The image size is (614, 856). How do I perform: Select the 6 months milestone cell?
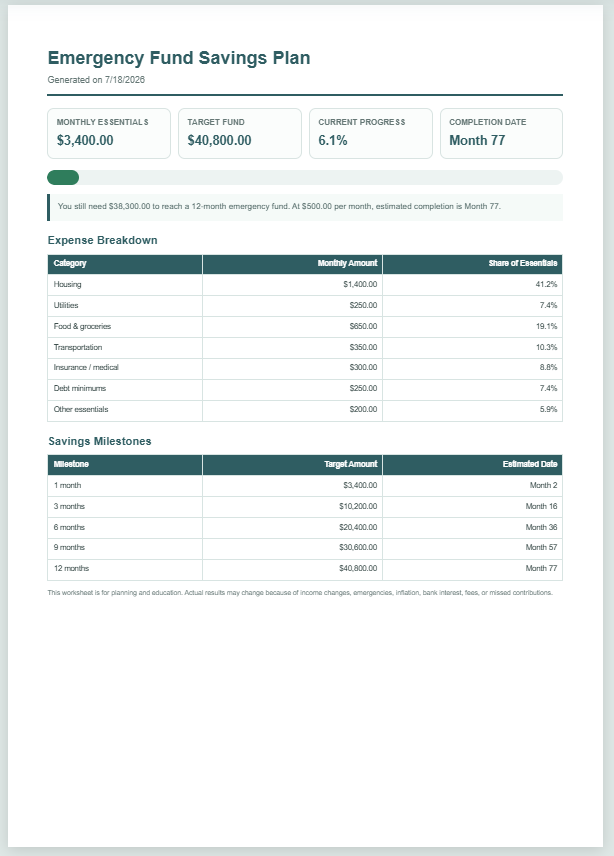[125, 527]
